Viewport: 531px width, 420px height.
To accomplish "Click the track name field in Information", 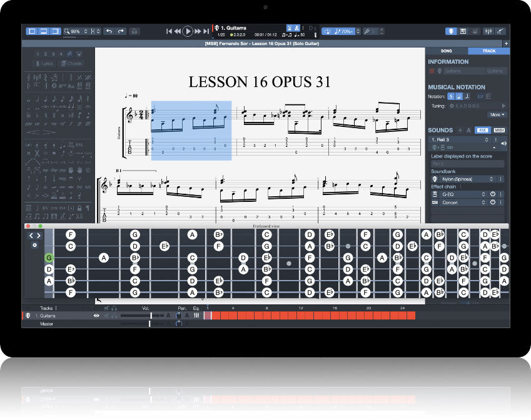I will 465,71.
